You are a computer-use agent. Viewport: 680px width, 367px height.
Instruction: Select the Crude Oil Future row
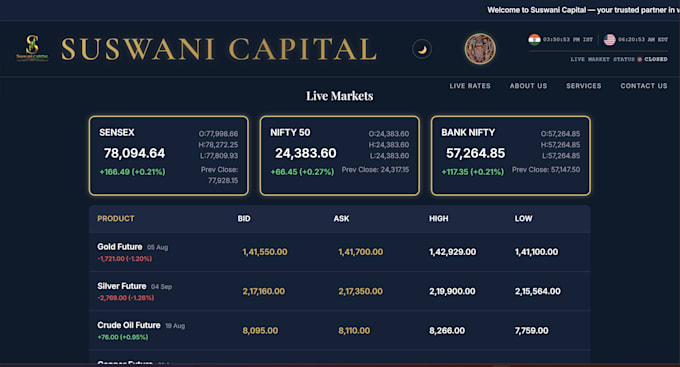340,331
